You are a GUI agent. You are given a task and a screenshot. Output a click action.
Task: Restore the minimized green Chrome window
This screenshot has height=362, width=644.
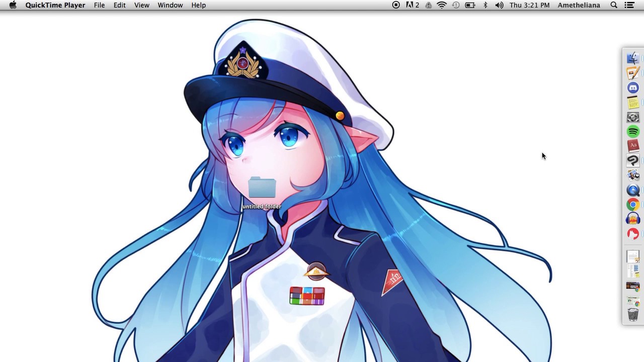pos(633,301)
